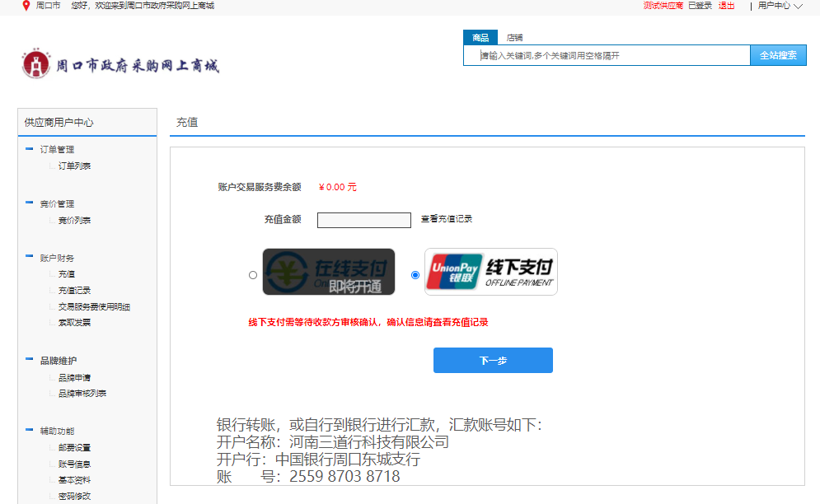The width and height of the screenshot is (820, 504).
Task: Click the 周口市 city link
Action: pyautogui.click(x=48, y=6)
